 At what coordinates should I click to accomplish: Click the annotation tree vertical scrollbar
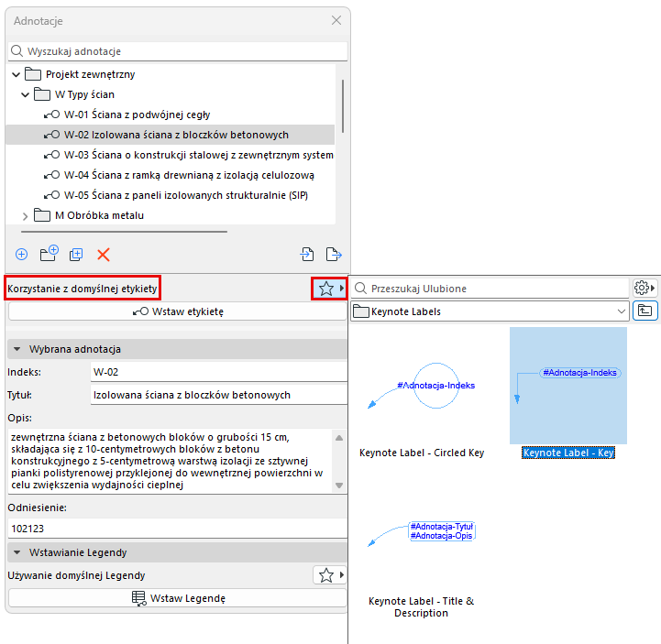343,105
